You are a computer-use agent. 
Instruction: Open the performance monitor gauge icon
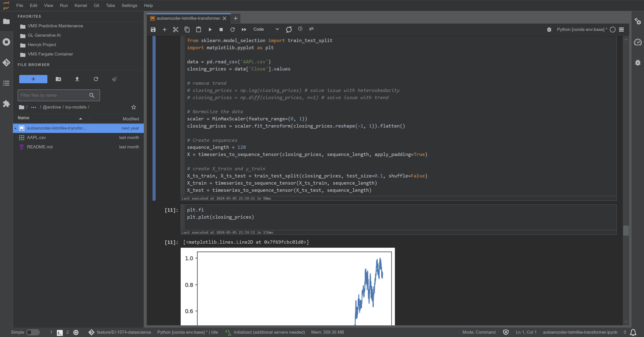point(638,43)
